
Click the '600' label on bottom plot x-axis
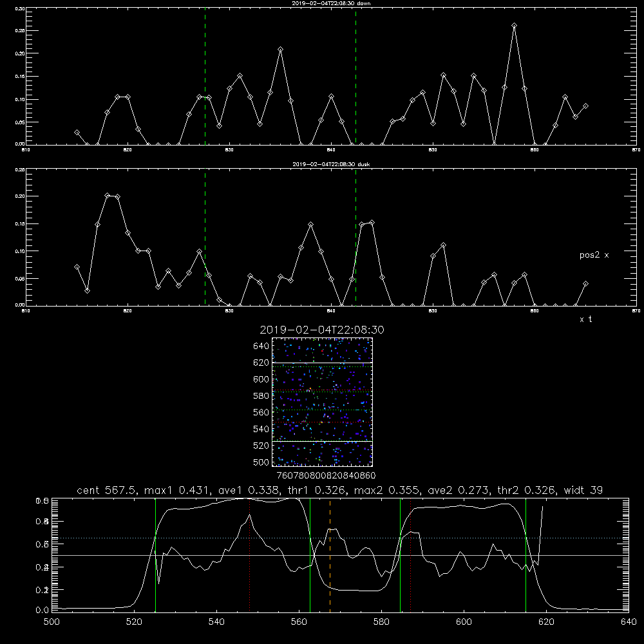point(464,622)
